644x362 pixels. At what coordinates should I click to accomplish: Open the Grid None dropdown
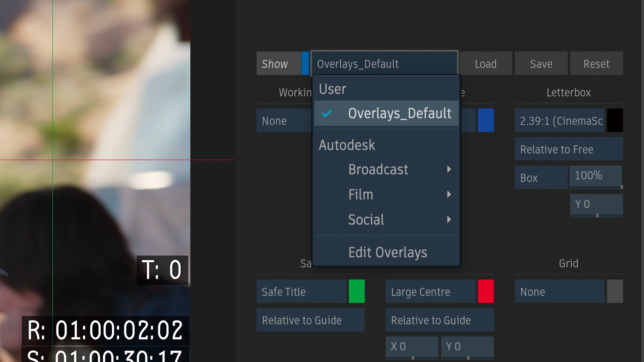click(560, 292)
